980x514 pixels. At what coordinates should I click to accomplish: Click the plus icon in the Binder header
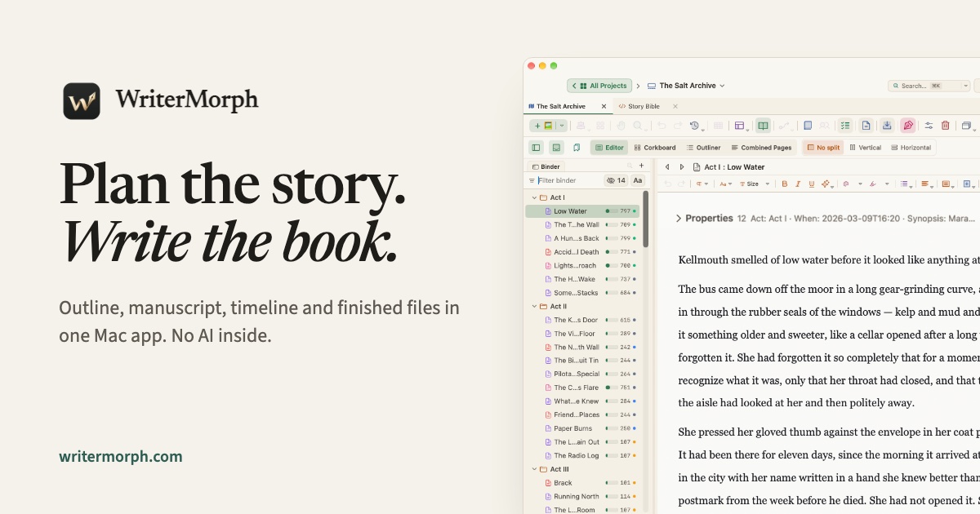pyautogui.click(x=641, y=166)
